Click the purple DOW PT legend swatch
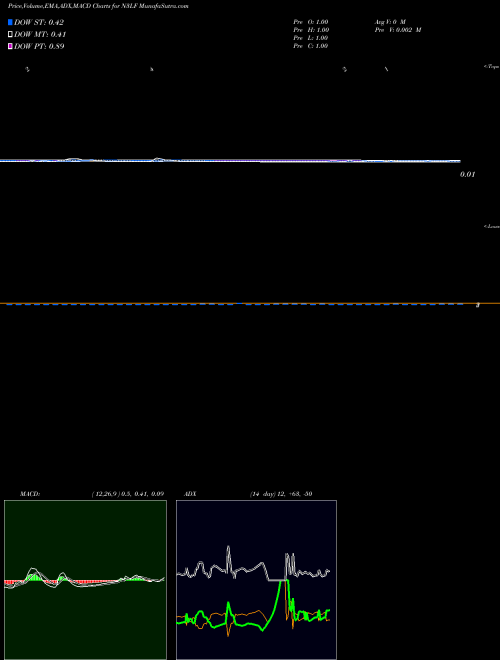Screen dimensions: 500x660 tap(10, 46)
